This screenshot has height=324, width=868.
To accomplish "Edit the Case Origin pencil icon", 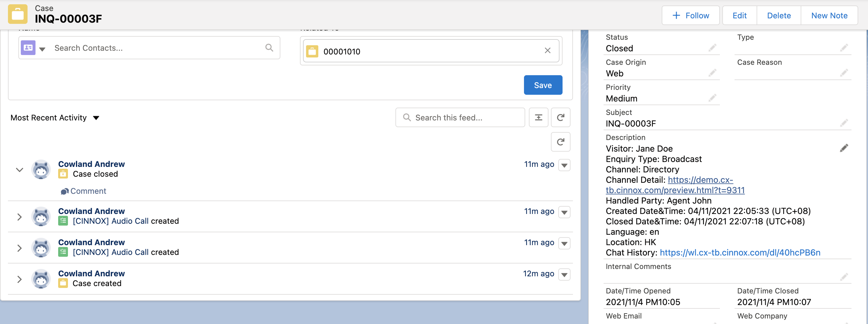I will tap(712, 73).
